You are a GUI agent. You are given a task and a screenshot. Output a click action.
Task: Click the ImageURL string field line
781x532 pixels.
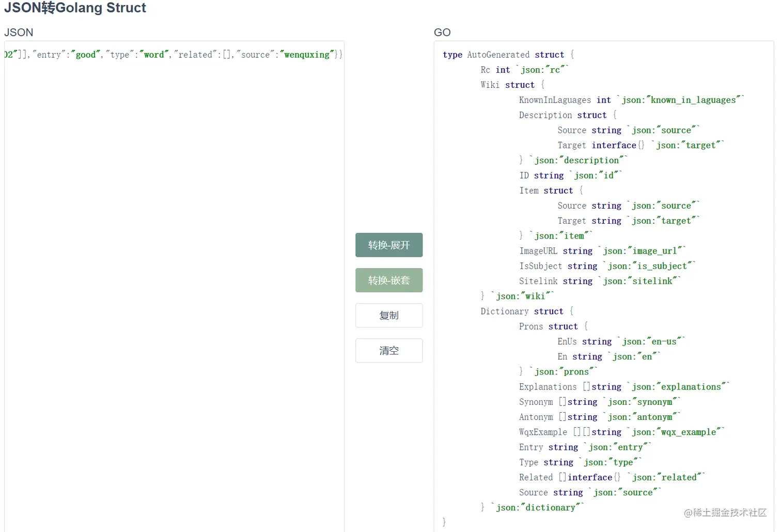coord(602,251)
